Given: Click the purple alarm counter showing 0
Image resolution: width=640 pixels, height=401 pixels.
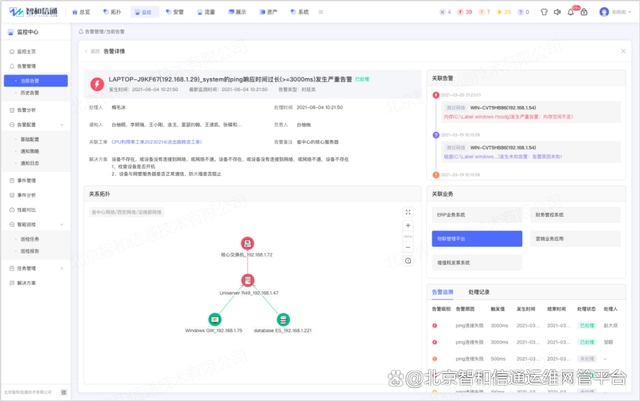Looking at the screenshot, I should pos(524,12).
